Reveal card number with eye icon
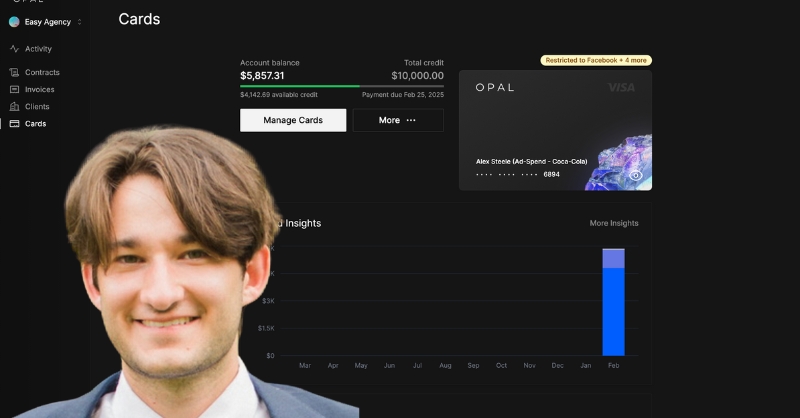Image resolution: width=800 pixels, height=418 pixels. [635, 176]
